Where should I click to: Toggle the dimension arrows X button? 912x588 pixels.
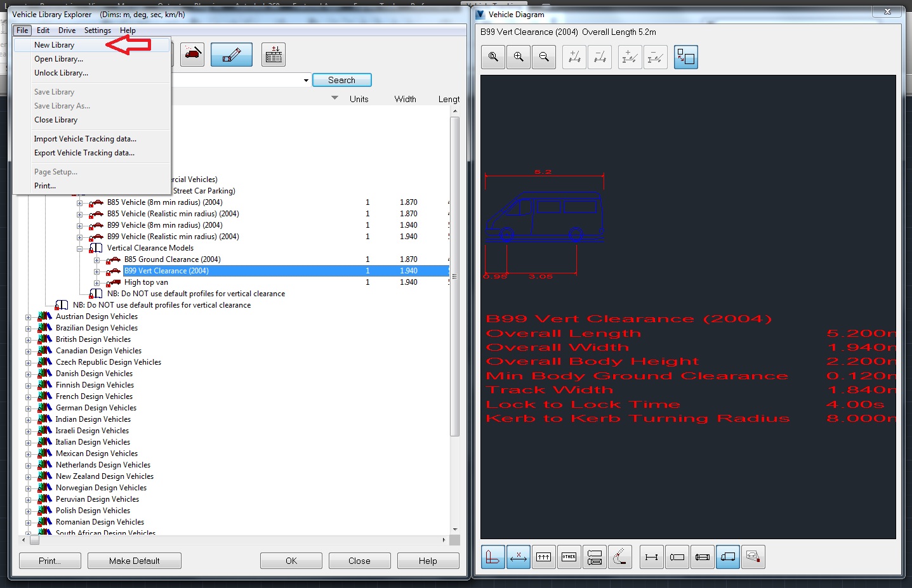pos(519,557)
